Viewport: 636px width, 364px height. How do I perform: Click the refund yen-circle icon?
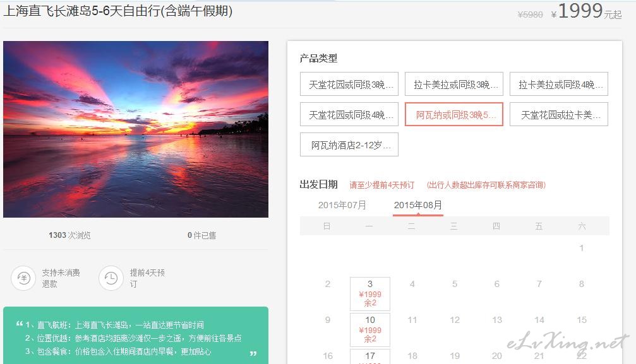click(23, 278)
